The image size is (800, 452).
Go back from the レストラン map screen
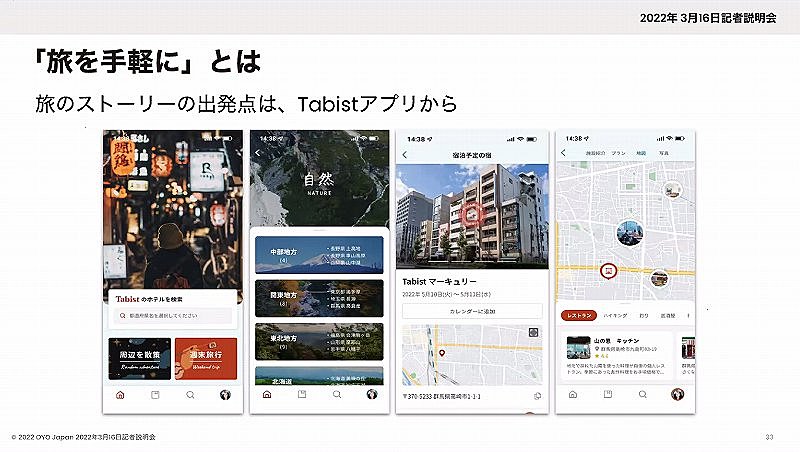tap(563, 153)
